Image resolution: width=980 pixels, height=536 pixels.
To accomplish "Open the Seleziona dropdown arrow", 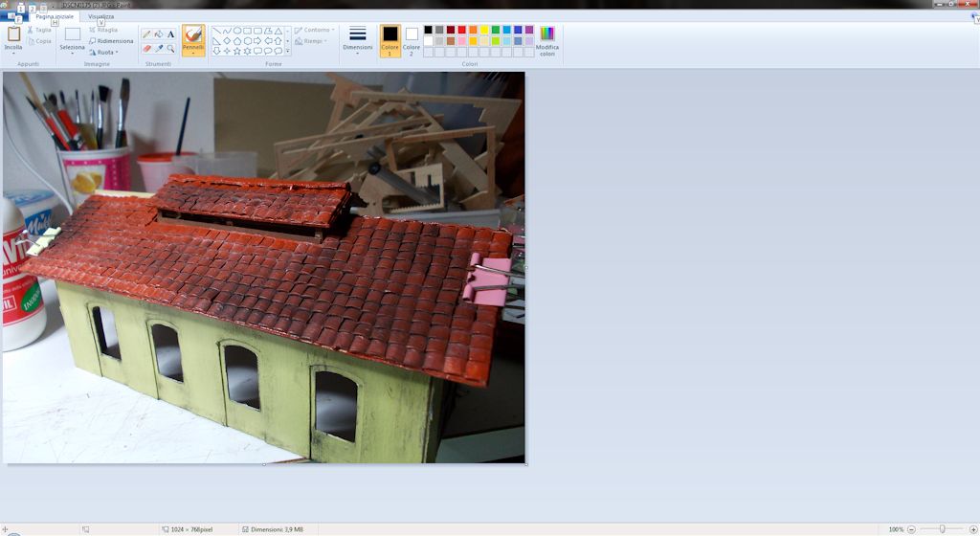I will coord(73,51).
